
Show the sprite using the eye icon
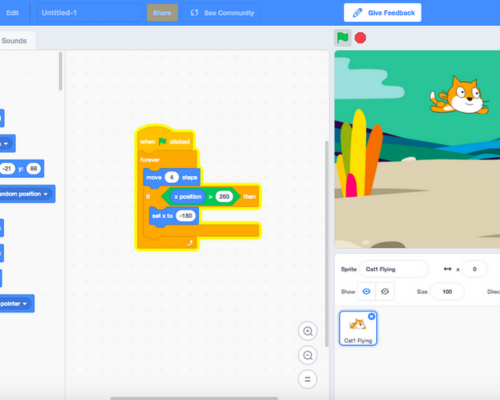(x=366, y=292)
